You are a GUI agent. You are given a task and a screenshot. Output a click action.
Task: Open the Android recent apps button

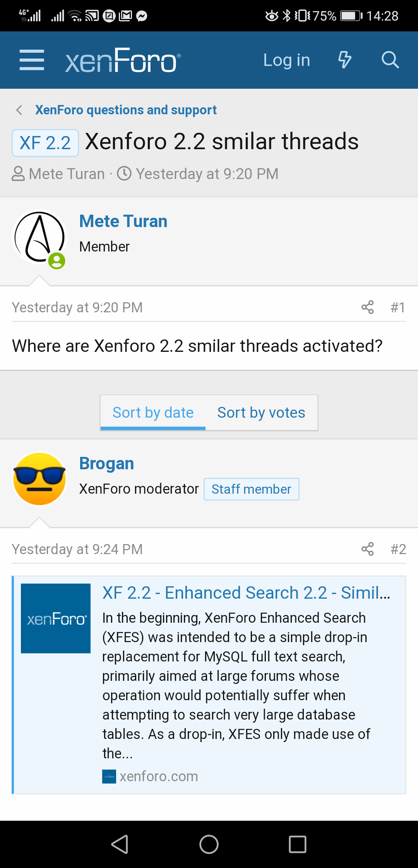(x=297, y=844)
